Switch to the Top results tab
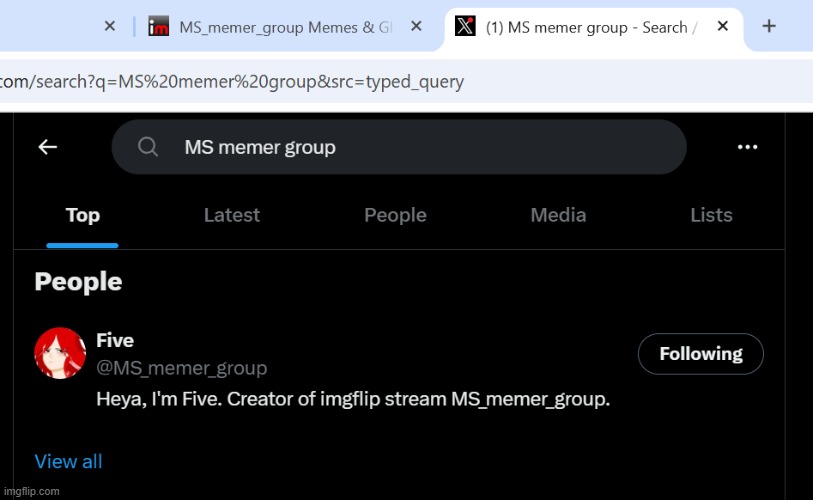This screenshot has width=813, height=500. click(x=82, y=215)
